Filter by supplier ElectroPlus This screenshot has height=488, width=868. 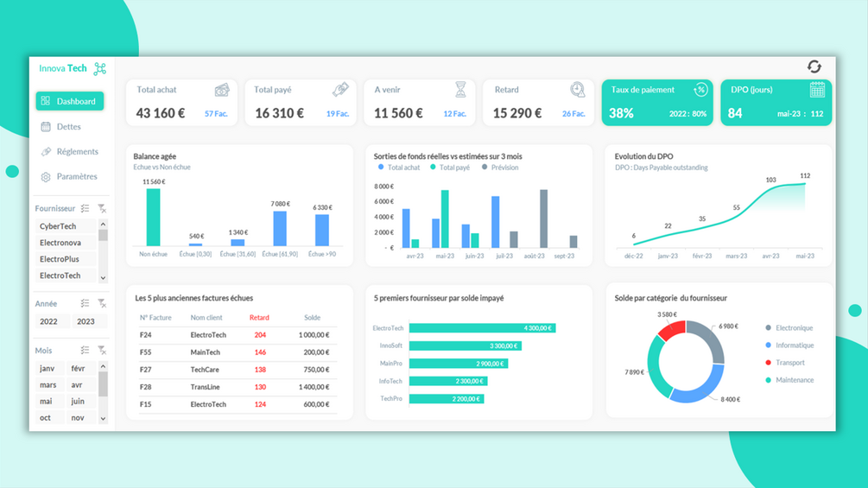[66, 259]
